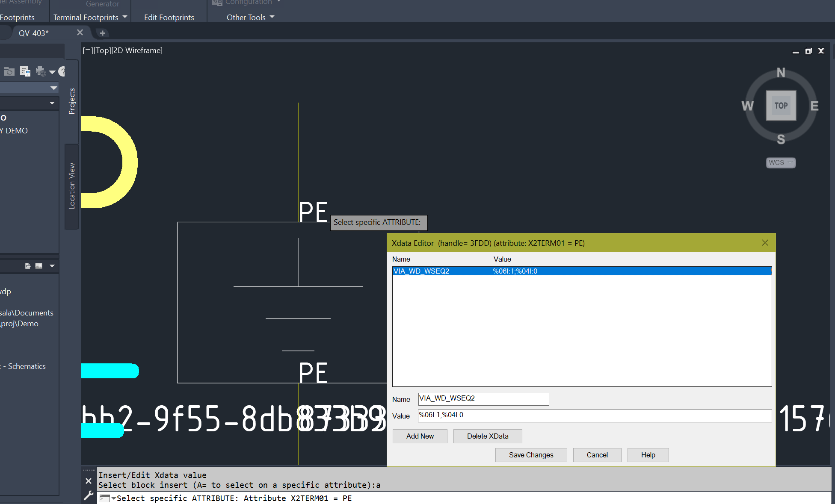Image resolution: width=835 pixels, height=504 pixels.
Task: Select the refresh project folder icon
Action: coord(9,72)
